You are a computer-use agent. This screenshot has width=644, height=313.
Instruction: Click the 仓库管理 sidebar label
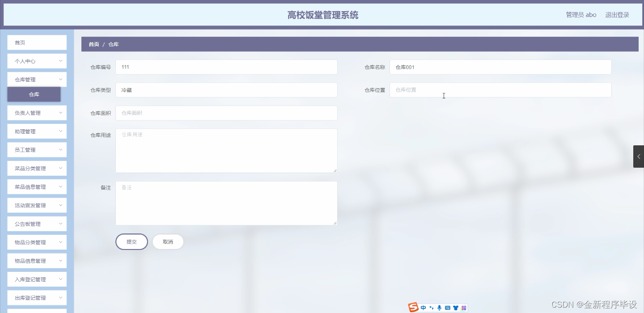tap(25, 80)
